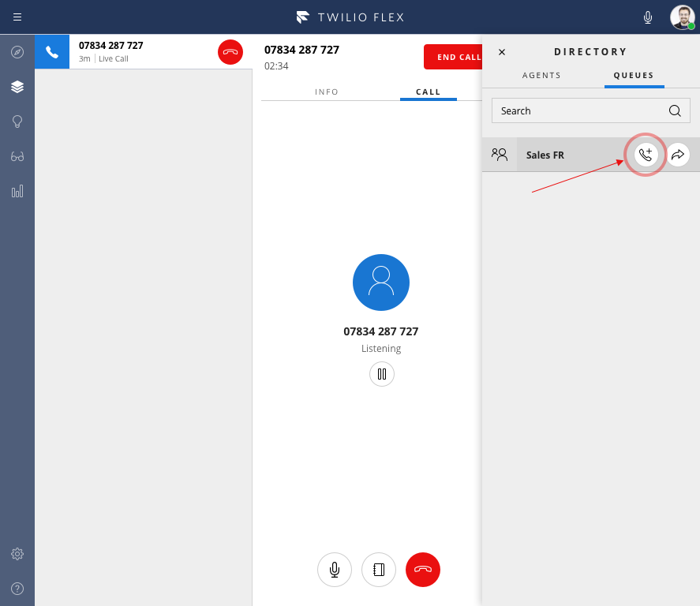
Task: Start a consult call with Sales FR queue
Action: 646,155
